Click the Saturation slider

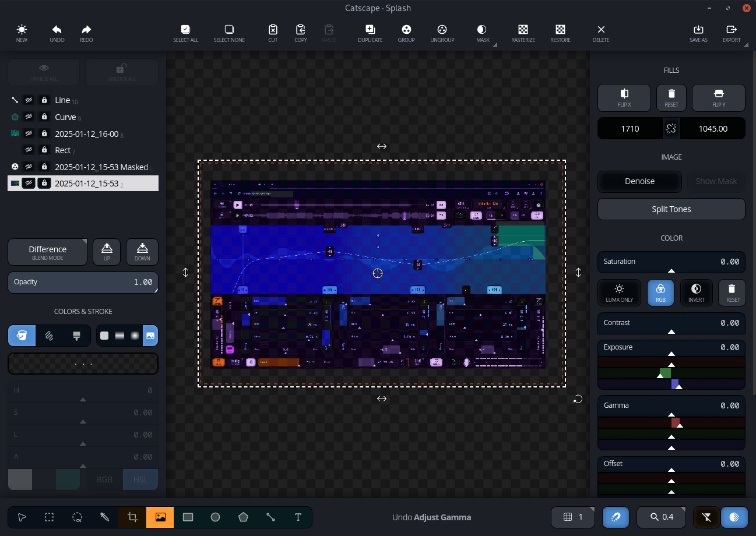pyautogui.click(x=671, y=262)
